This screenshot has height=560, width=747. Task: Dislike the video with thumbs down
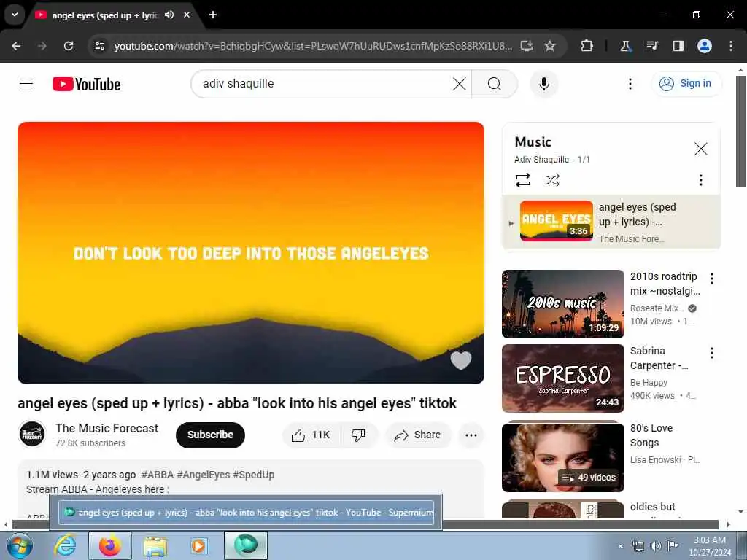pos(358,435)
